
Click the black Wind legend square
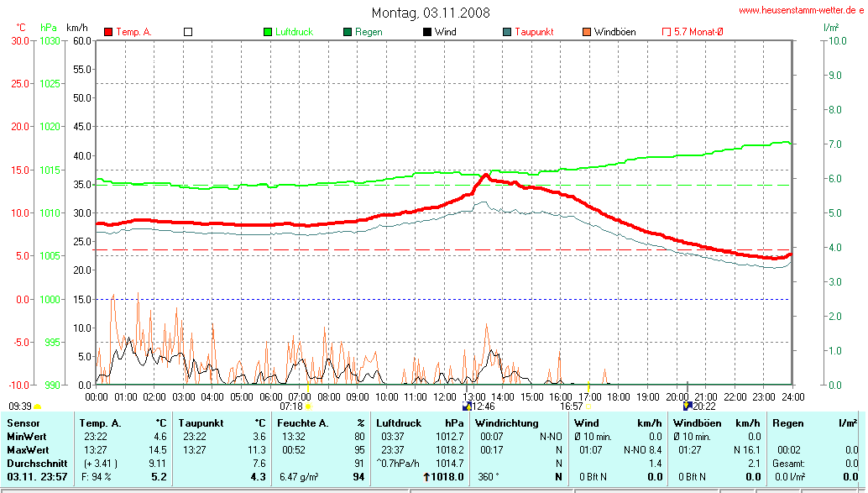(x=427, y=32)
